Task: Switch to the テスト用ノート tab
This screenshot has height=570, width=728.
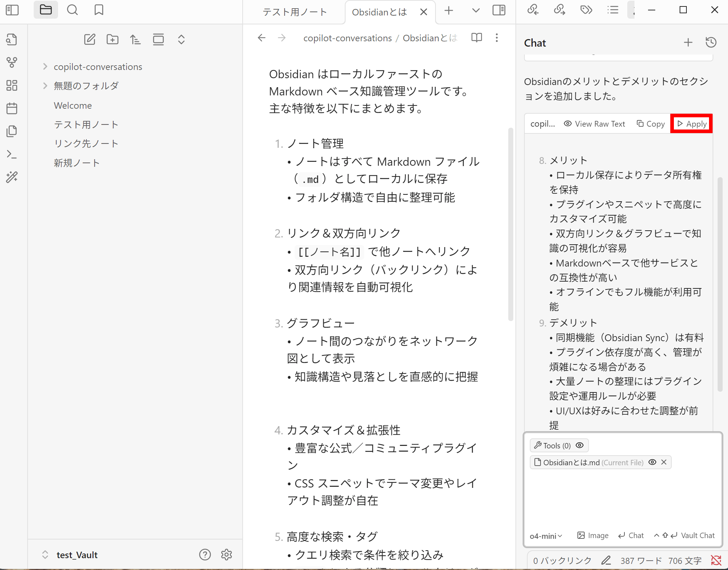Action: pyautogui.click(x=295, y=12)
